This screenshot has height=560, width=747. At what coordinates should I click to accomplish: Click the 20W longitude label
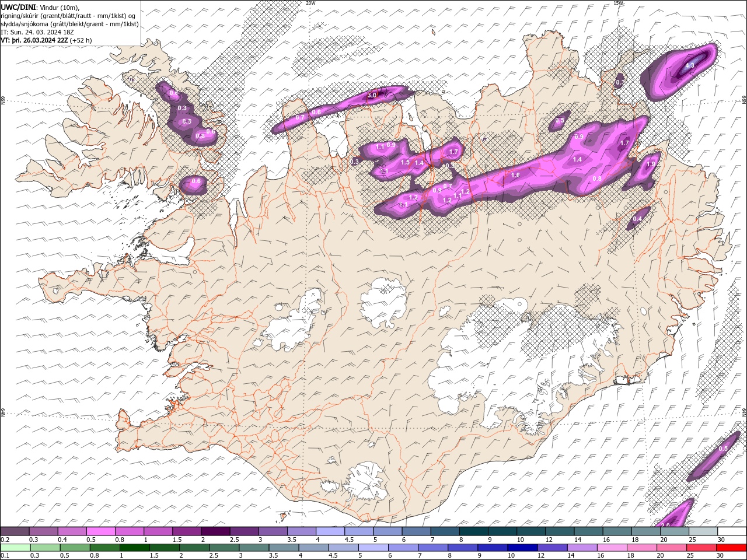click(x=311, y=3)
